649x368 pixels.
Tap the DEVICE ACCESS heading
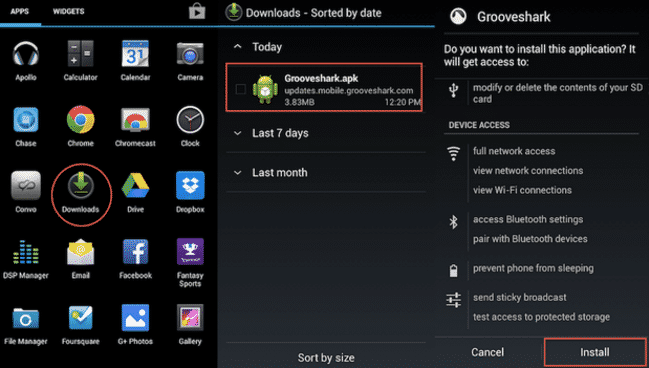(479, 125)
